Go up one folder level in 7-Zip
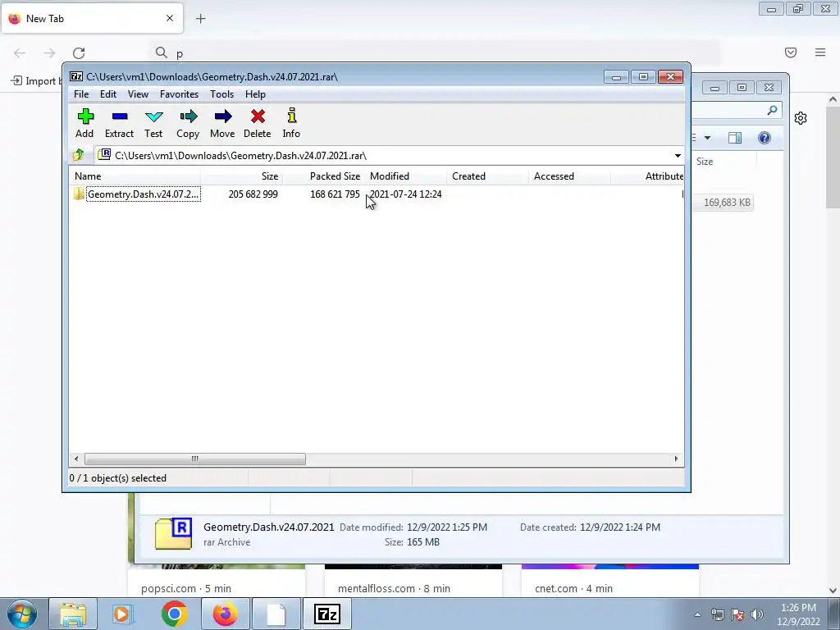The height and width of the screenshot is (630, 840). tap(79, 155)
